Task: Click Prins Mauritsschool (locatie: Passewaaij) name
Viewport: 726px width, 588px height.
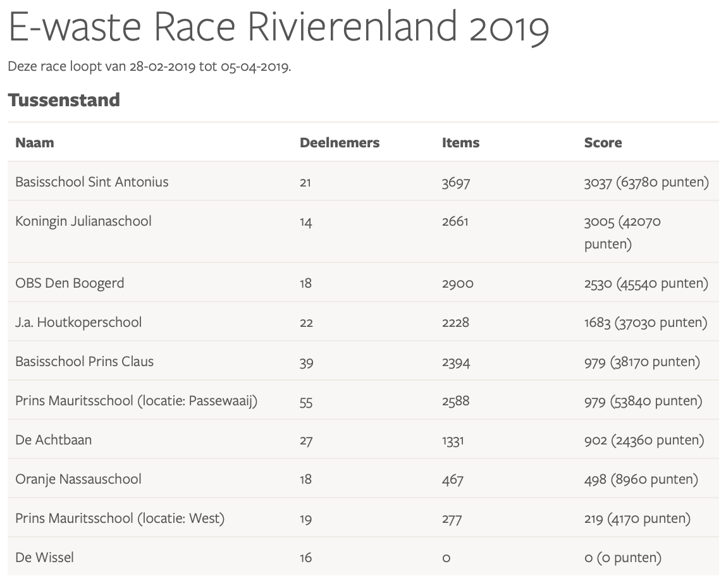Action: point(137,401)
